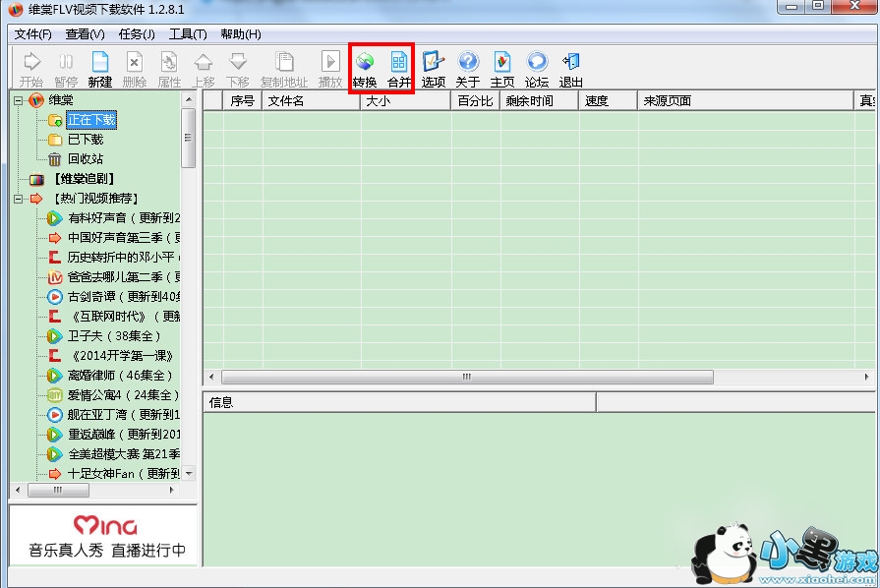The width and height of the screenshot is (880, 588).
Task: Open the 回收站 recycle bin item
Action: pos(86,158)
